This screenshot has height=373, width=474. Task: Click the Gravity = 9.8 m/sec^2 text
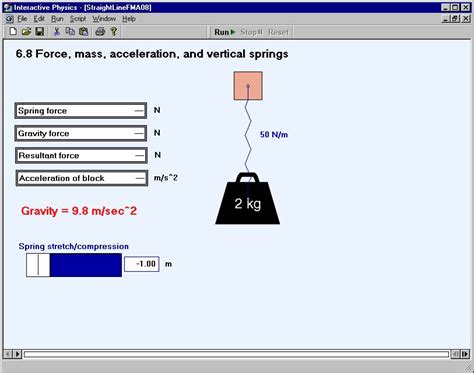[x=79, y=211]
